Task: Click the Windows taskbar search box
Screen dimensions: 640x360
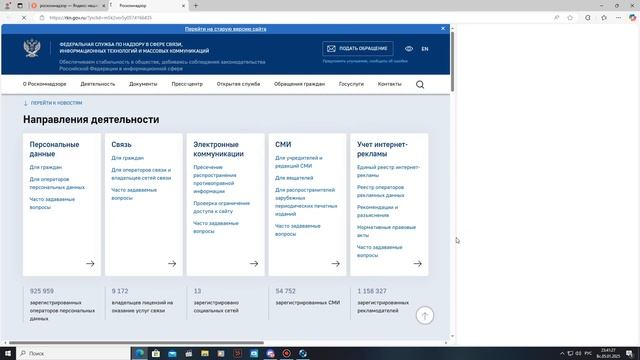Action: pos(73,353)
